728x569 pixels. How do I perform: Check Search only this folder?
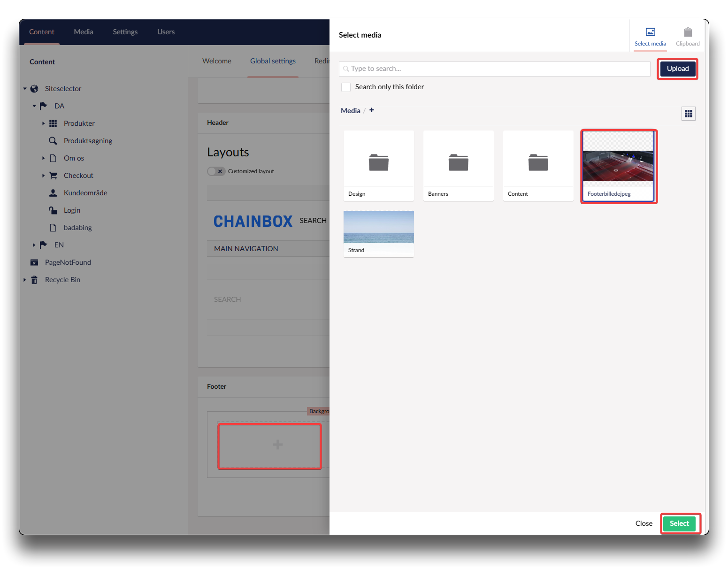pyautogui.click(x=346, y=87)
